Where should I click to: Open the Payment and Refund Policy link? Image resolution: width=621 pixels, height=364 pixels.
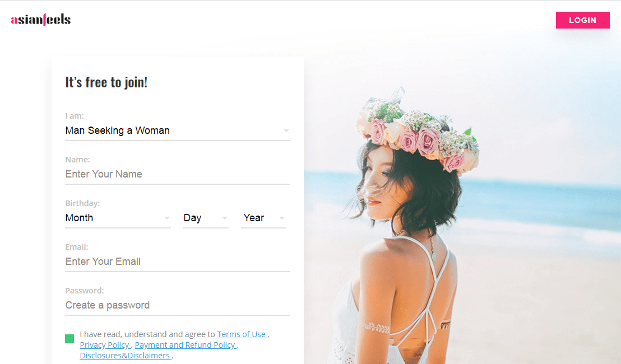[x=185, y=345]
